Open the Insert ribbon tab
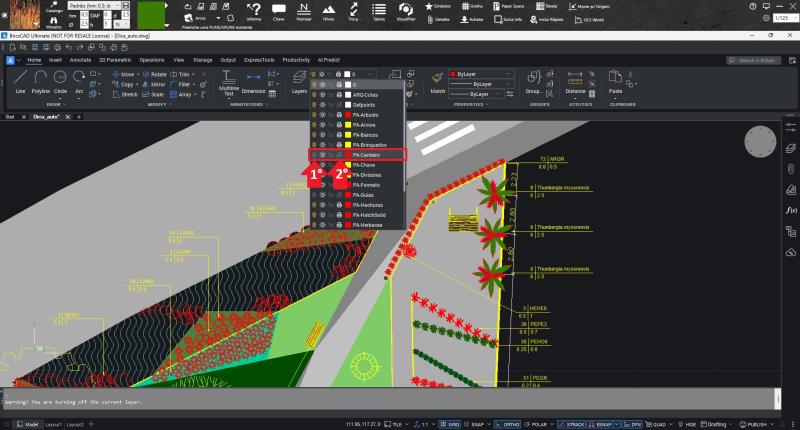This screenshot has height=430, width=800. (x=55, y=60)
